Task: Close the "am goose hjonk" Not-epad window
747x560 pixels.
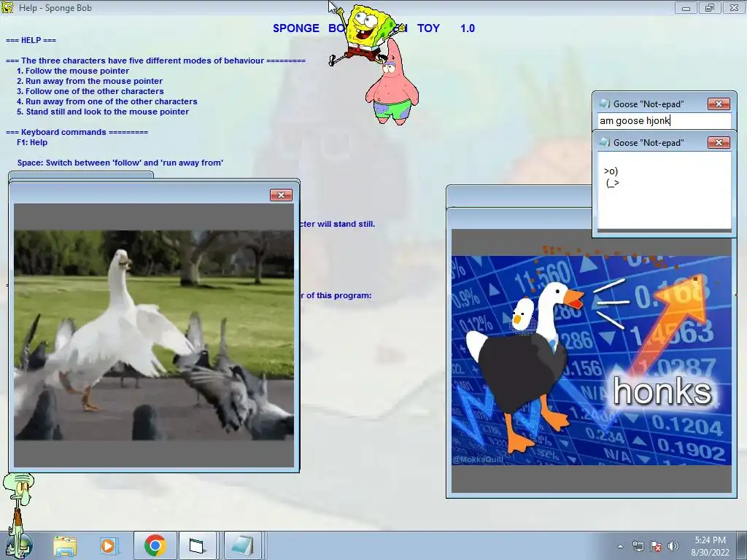Action: pyautogui.click(x=719, y=104)
